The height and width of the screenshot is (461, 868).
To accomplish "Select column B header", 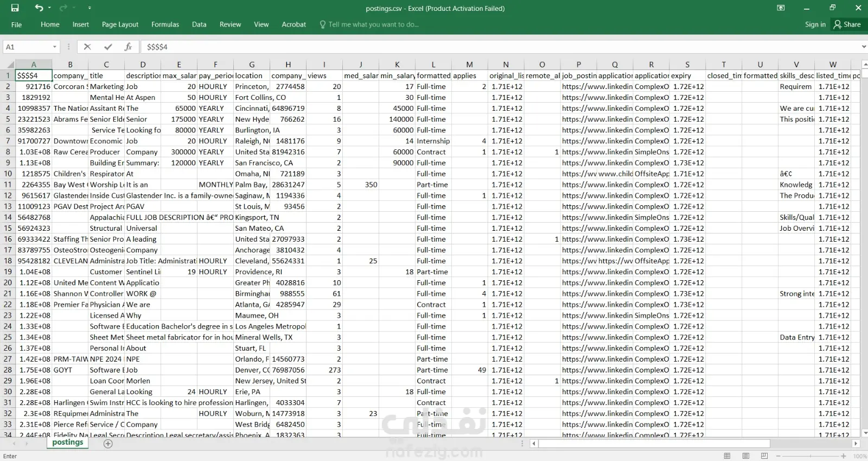I will [x=70, y=65].
